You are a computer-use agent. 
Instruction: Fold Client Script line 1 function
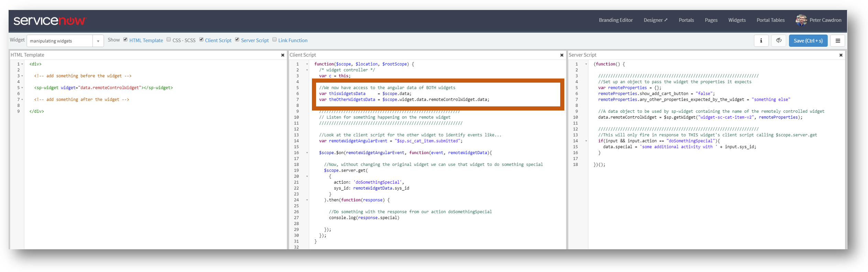(x=307, y=64)
